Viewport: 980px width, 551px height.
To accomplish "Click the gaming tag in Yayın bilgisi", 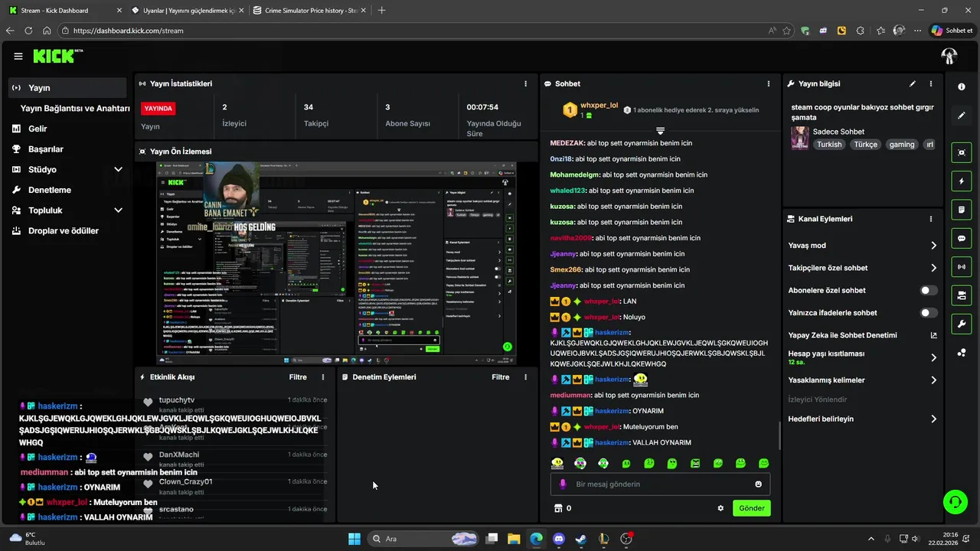I will 902,144.
